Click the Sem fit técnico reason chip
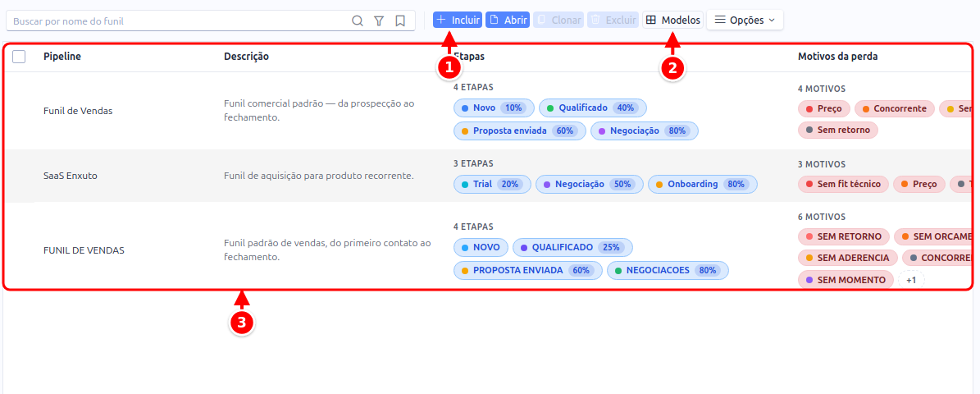The image size is (980, 394). (843, 185)
